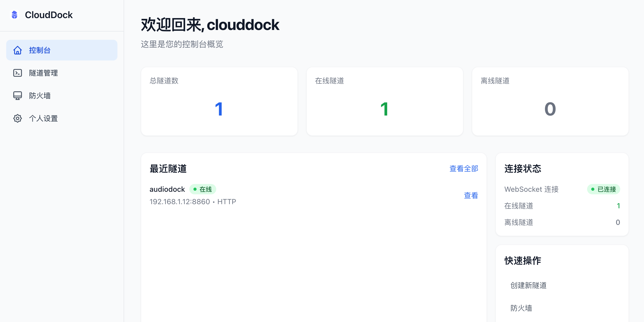Click the terminal icon beside 隧道管理

[17, 73]
